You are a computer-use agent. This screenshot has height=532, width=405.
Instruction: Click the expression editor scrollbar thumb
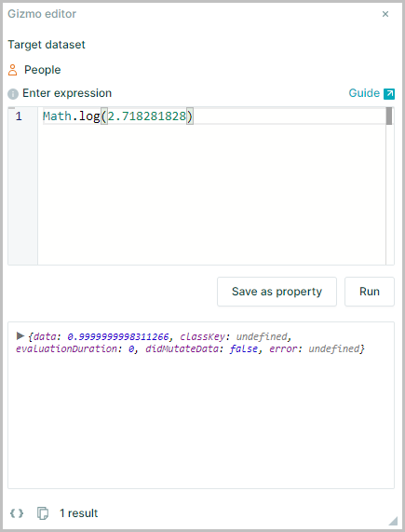pos(389,116)
